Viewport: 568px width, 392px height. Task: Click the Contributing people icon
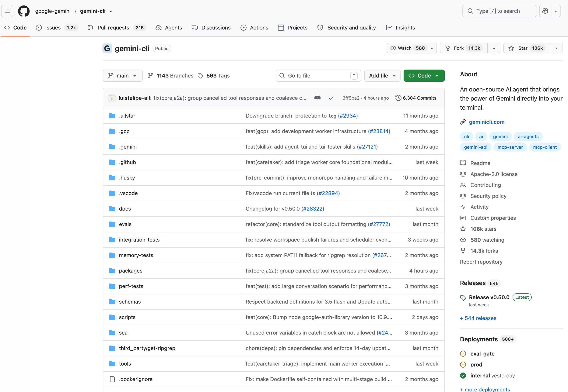[463, 185]
